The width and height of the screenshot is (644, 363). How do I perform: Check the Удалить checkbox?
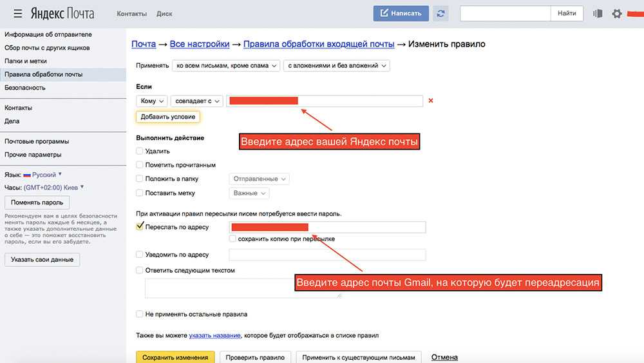pyautogui.click(x=140, y=151)
